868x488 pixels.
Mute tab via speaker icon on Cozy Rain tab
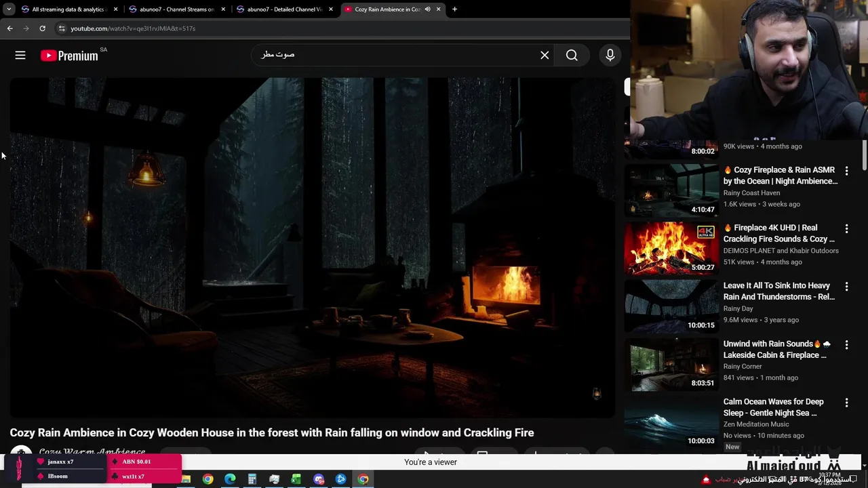pyautogui.click(x=427, y=9)
